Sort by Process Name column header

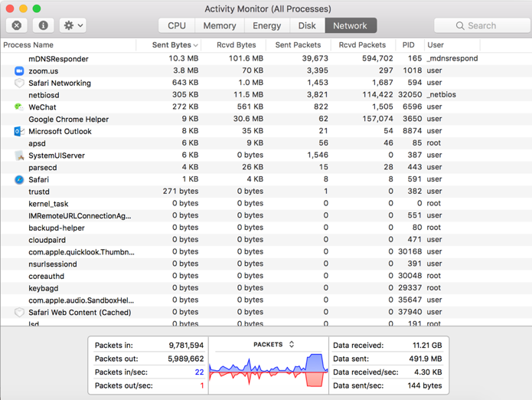(28, 45)
